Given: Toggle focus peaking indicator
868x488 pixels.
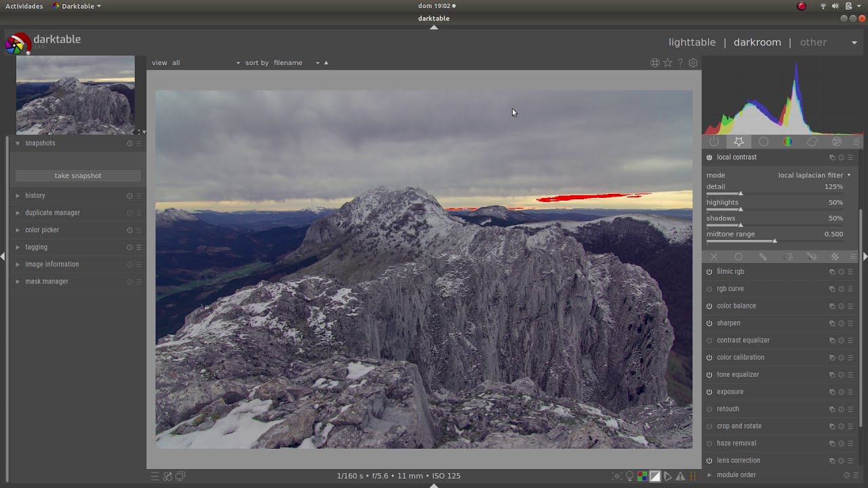Looking at the screenshot, I should click(x=616, y=476).
